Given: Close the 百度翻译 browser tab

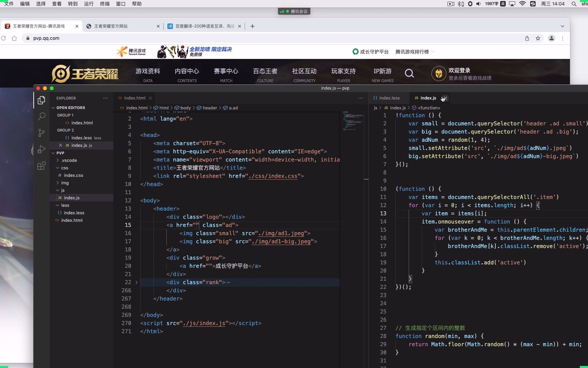Looking at the screenshot, I should (x=240, y=26).
